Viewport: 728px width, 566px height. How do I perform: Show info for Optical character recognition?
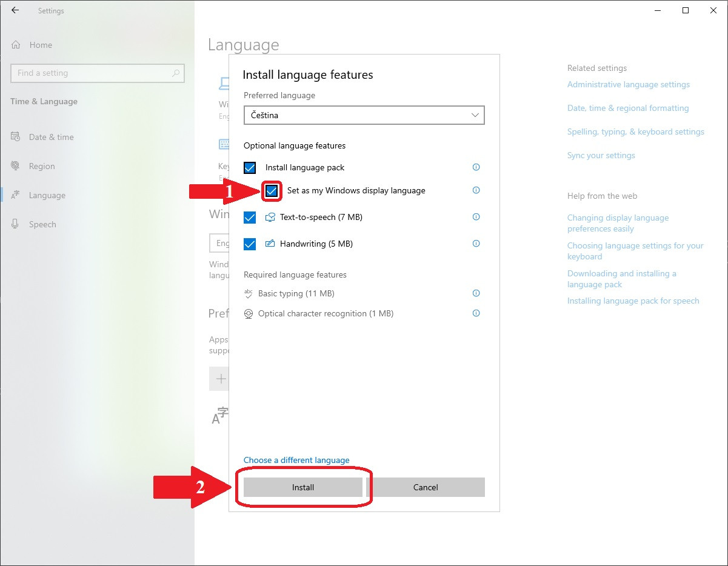(476, 313)
